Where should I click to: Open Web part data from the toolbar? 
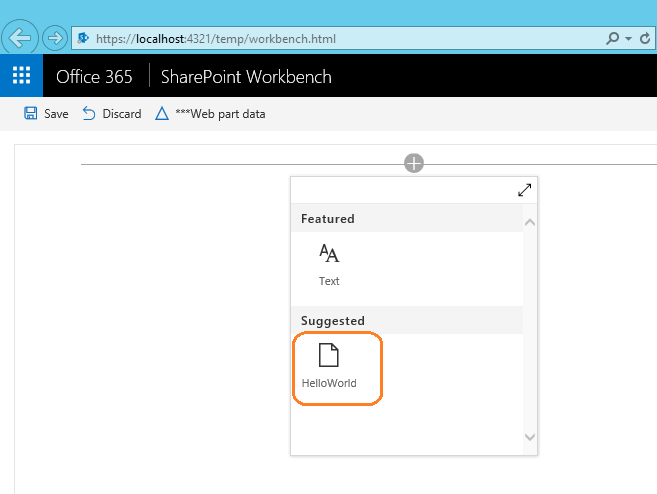point(210,114)
